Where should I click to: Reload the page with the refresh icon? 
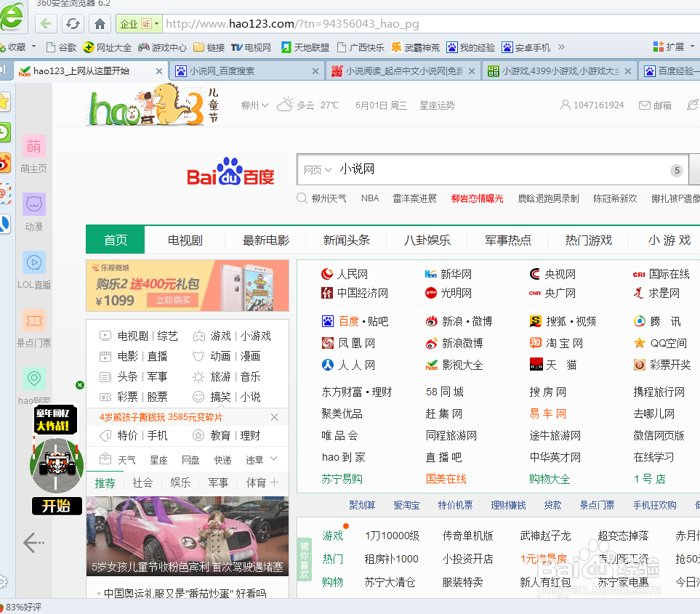pos(73,24)
